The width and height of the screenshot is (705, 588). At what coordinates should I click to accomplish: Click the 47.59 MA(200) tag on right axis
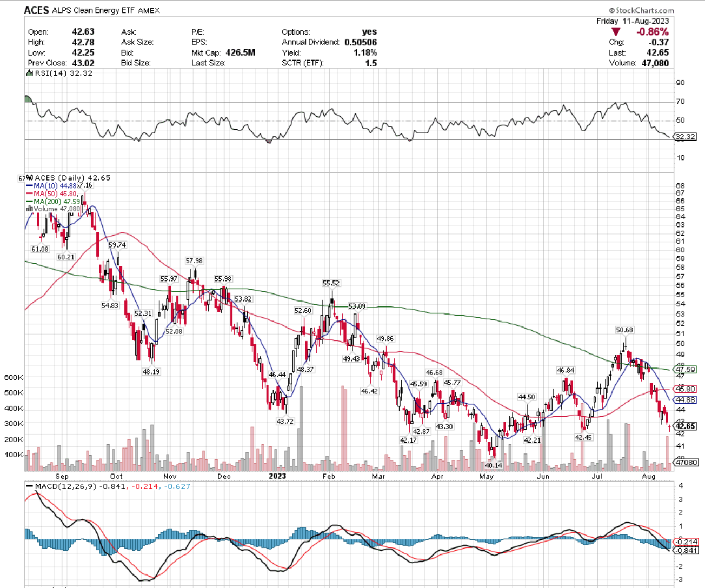(686, 370)
